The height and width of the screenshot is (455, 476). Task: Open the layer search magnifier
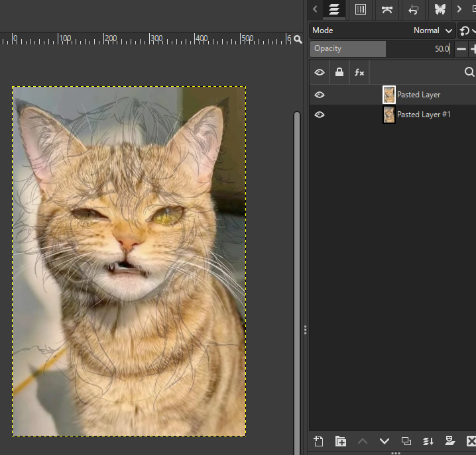(469, 72)
